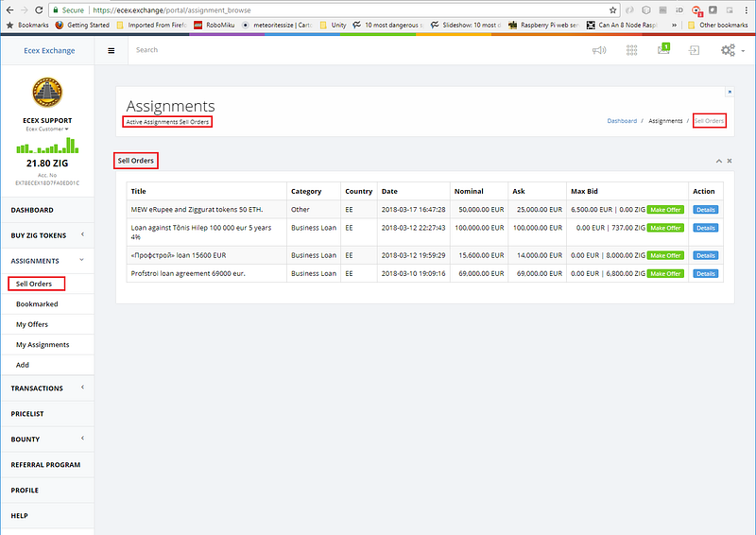
Task: Open the Getting Started bookmark
Action: point(82,26)
